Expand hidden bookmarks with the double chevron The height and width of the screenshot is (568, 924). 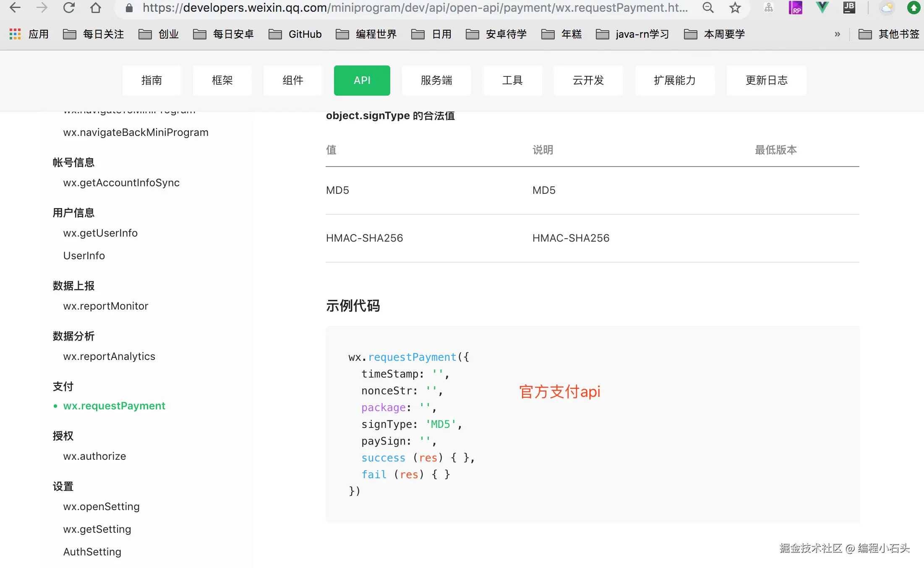pos(837,34)
